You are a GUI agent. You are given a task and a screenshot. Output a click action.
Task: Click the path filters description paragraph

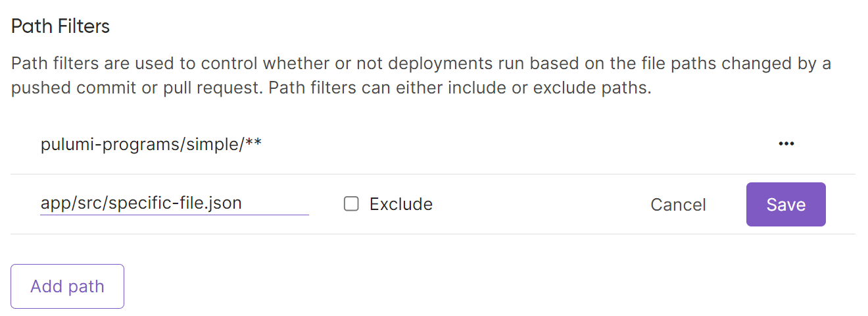coord(421,76)
